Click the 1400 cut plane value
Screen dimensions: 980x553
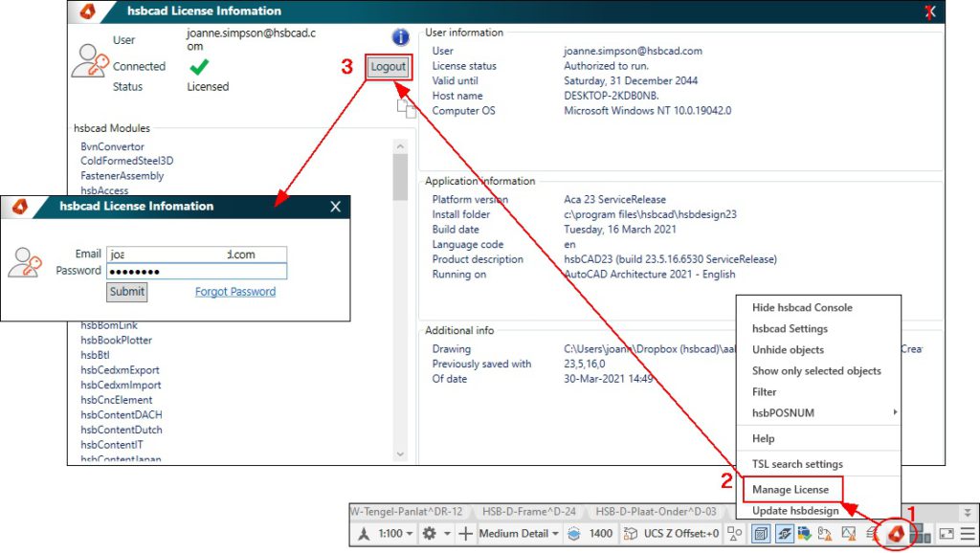tap(601, 534)
